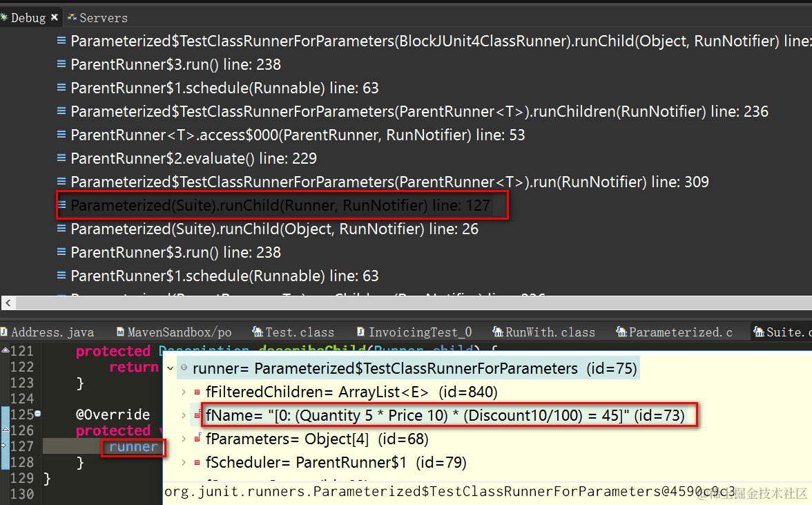Select ParentRunner$2.evaluate() line 229 frame
This screenshot has height=505, width=812.
pos(193,158)
